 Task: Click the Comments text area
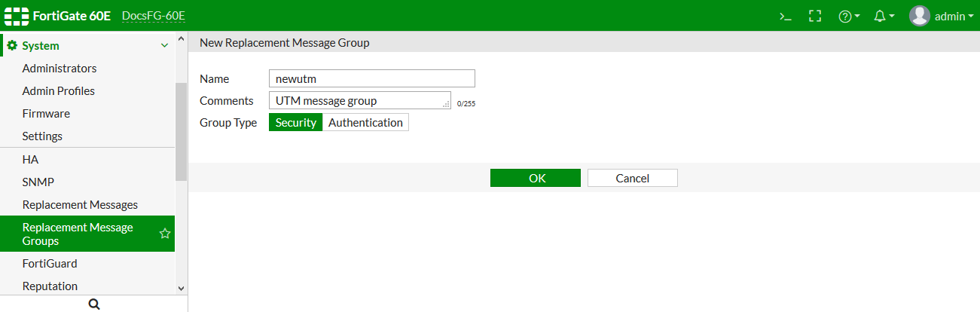[x=359, y=100]
